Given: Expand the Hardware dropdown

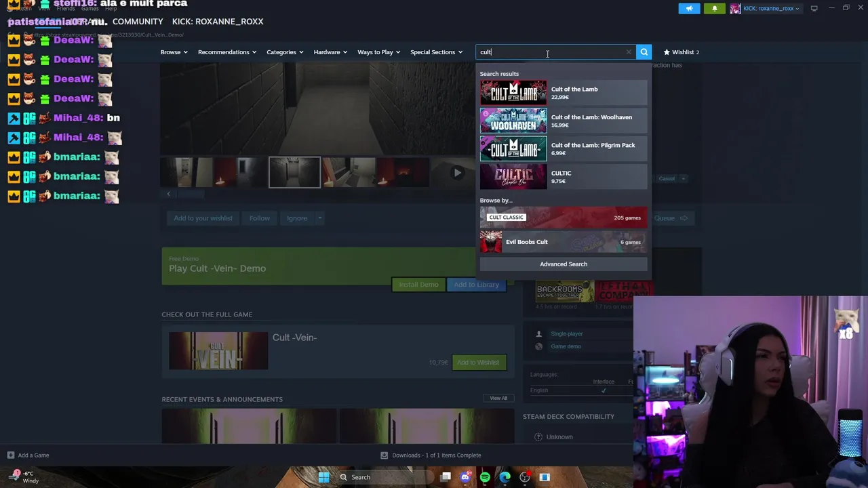Looking at the screenshot, I should coord(330,52).
